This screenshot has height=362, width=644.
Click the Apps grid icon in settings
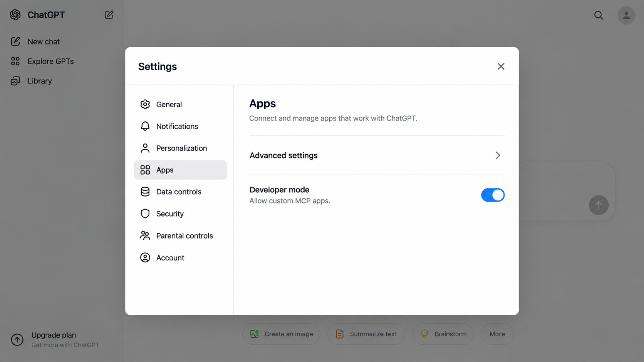point(145,170)
